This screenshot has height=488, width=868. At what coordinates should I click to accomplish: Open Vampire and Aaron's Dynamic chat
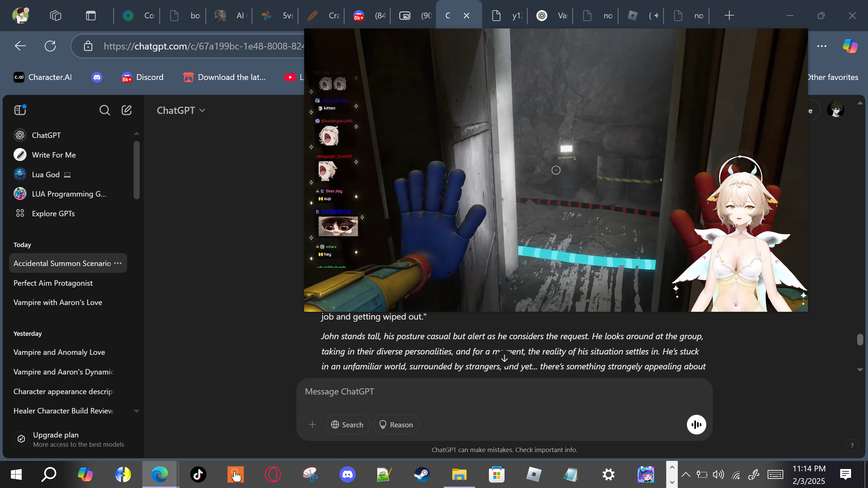68,372
